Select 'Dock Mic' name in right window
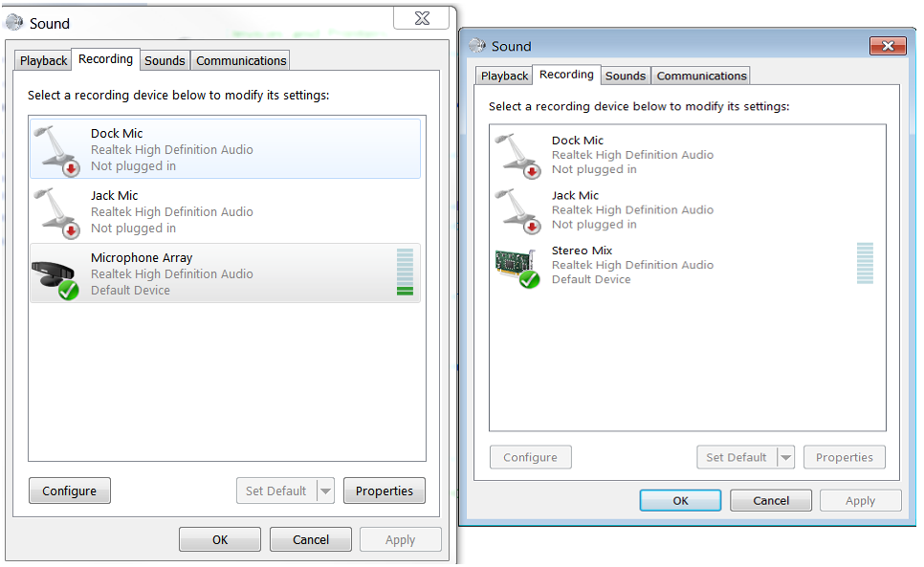Image resolution: width=924 pixels, height=567 pixels. [578, 141]
